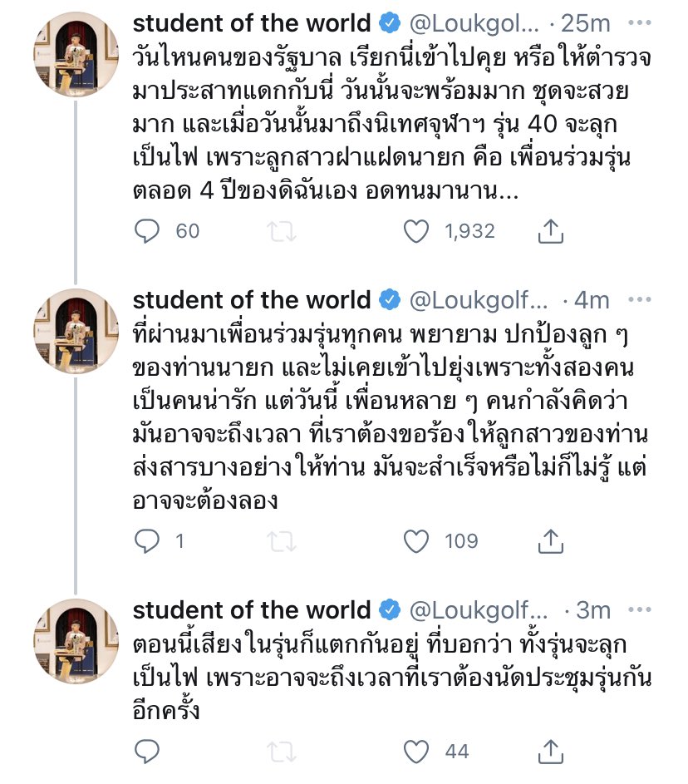Like the tweet with 109 likes
Image resolution: width=688 pixels, height=784 pixels.
pyautogui.click(x=416, y=542)
